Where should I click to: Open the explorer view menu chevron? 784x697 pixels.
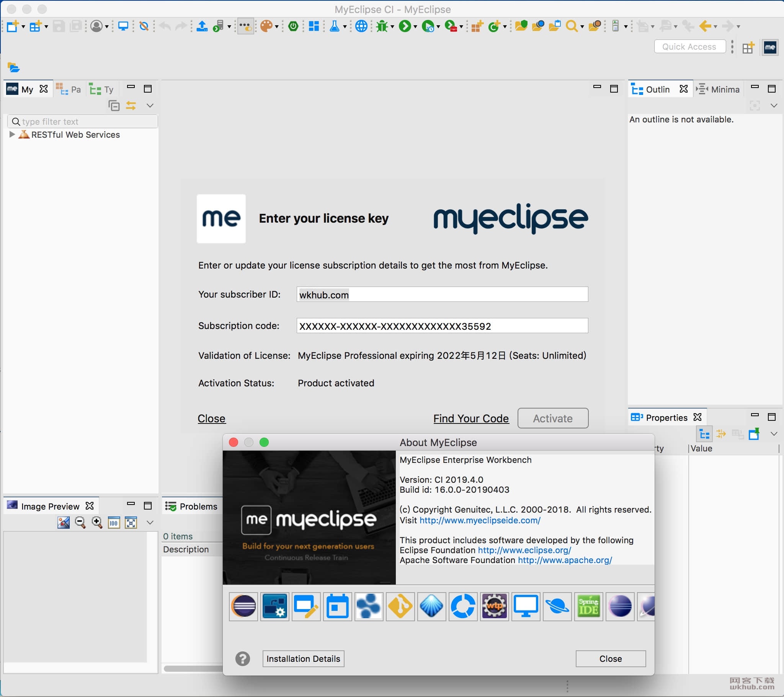pyautogui.click(x=150, y=106)
